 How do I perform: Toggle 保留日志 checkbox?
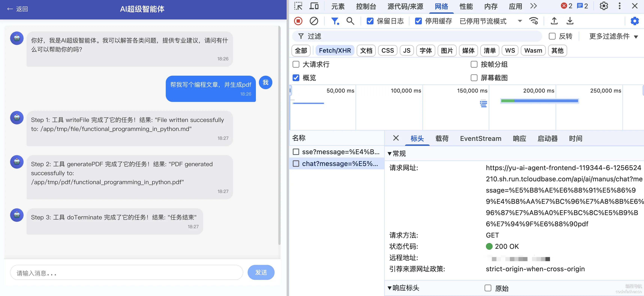click(370, 21)
